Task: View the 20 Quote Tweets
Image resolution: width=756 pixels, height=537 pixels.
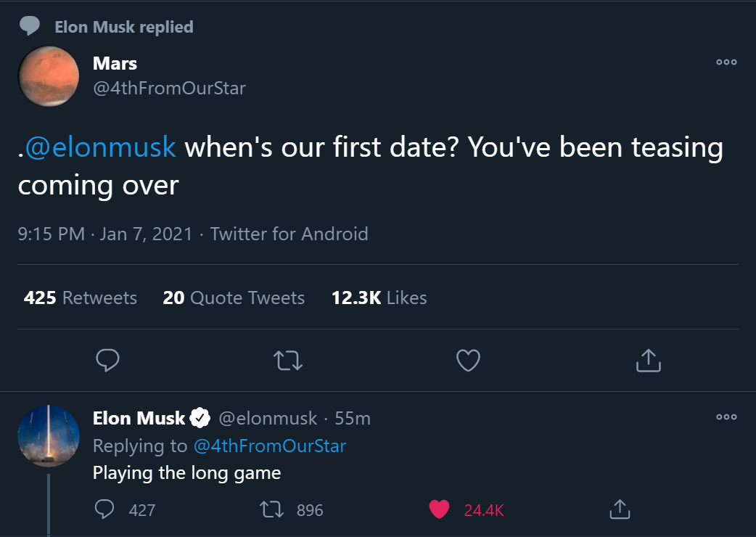Action: [x=234, y=298]
